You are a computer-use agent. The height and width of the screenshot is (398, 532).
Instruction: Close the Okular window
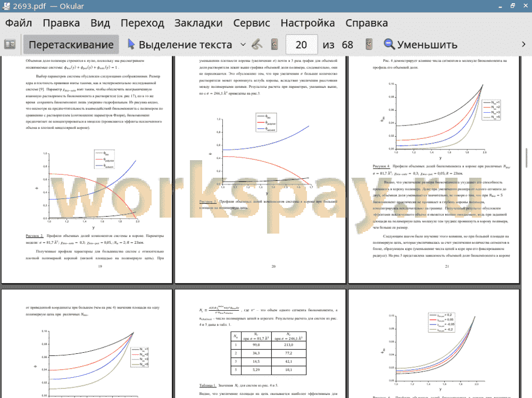525,6
